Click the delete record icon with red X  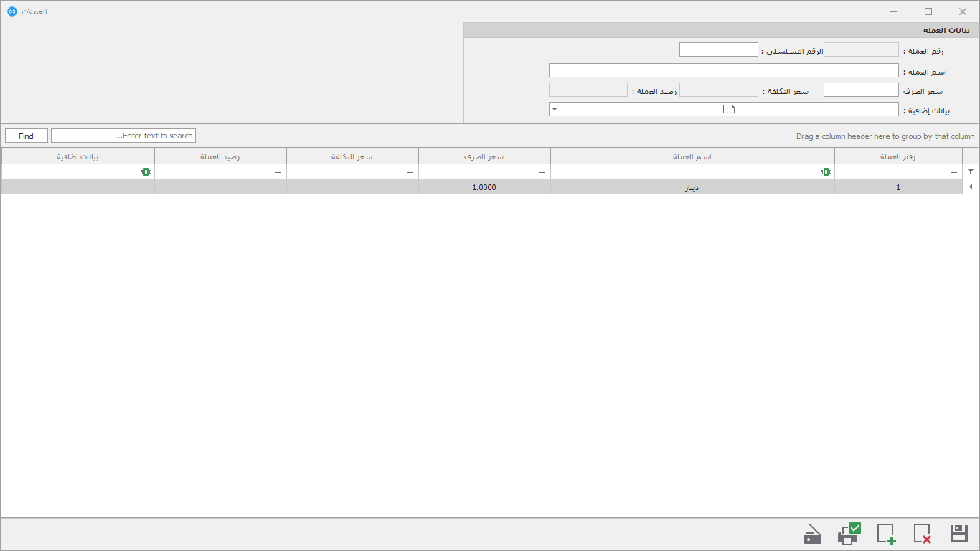tap(922, 534)
